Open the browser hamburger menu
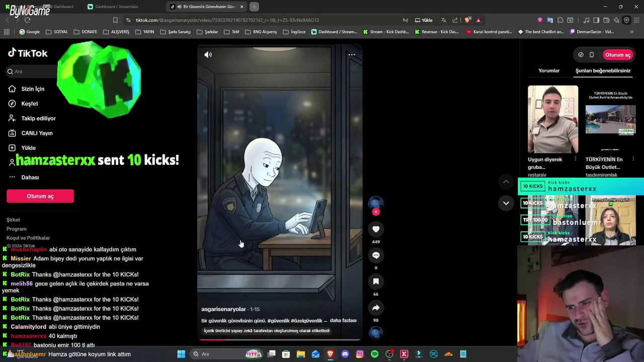 [x=636, y=20]
